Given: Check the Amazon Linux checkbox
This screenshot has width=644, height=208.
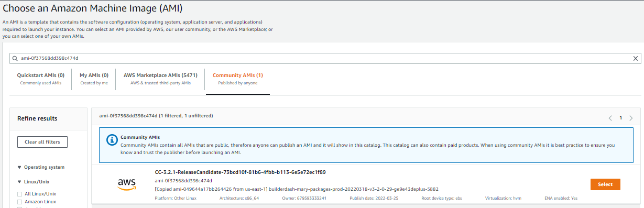Looking at the screenshot, I should pyautogui.click(x=20, y=202).
